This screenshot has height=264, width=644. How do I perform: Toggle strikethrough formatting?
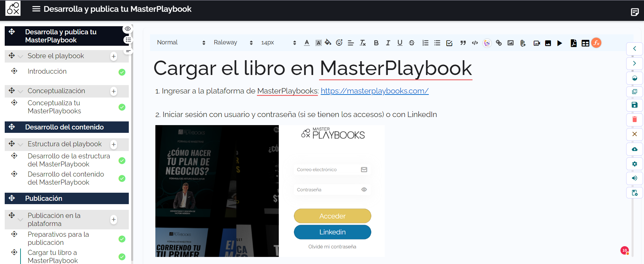click(412, 43)
